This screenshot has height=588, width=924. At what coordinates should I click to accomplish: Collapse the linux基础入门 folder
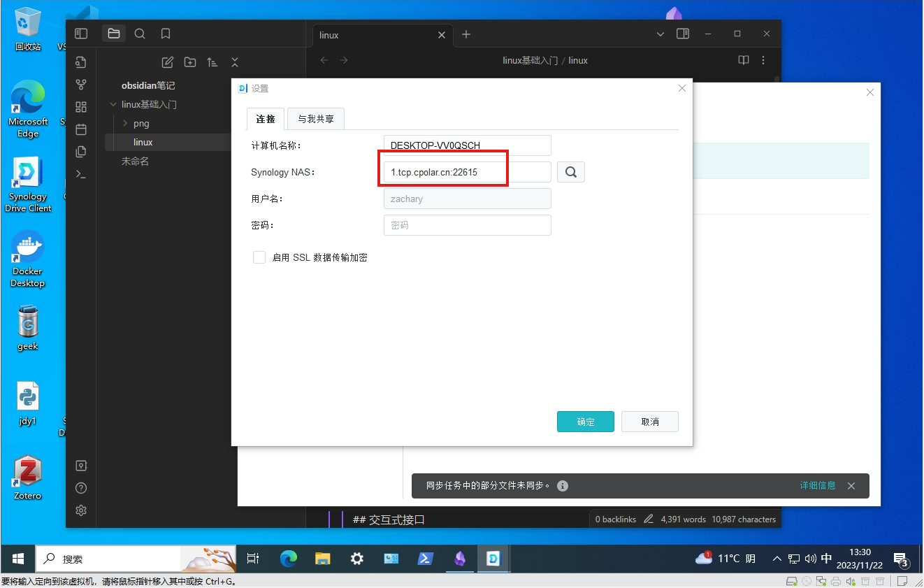(113, 105)
